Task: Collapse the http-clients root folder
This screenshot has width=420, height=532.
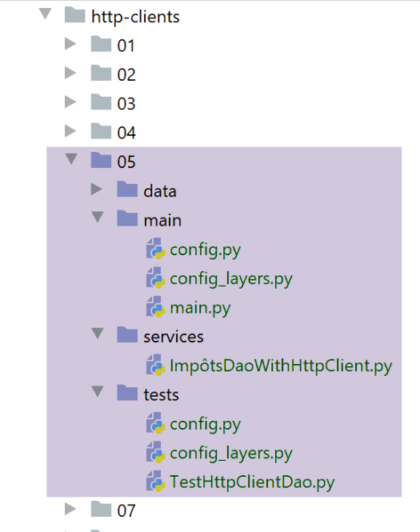Action: tap(45, 14)
